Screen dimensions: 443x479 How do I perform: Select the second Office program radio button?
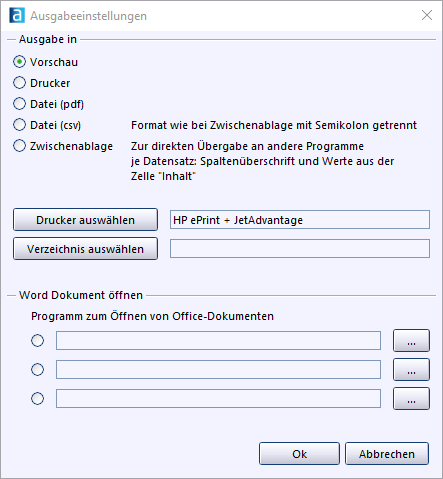[x=37, y=370]
